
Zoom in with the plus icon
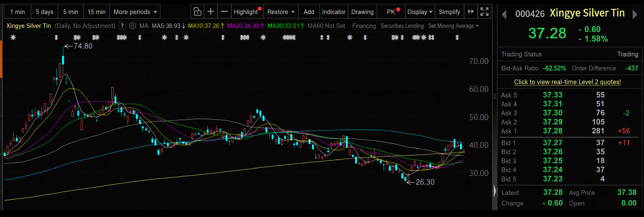coord(210,12)
